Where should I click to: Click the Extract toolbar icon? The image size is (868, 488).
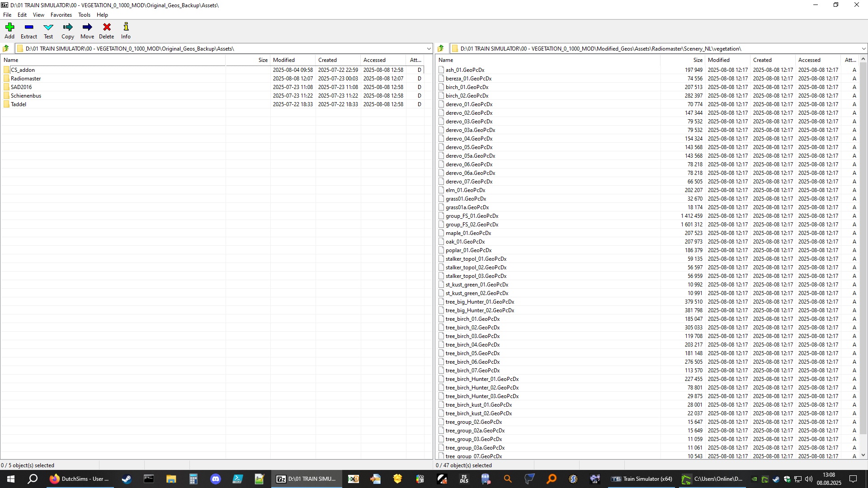29,28
